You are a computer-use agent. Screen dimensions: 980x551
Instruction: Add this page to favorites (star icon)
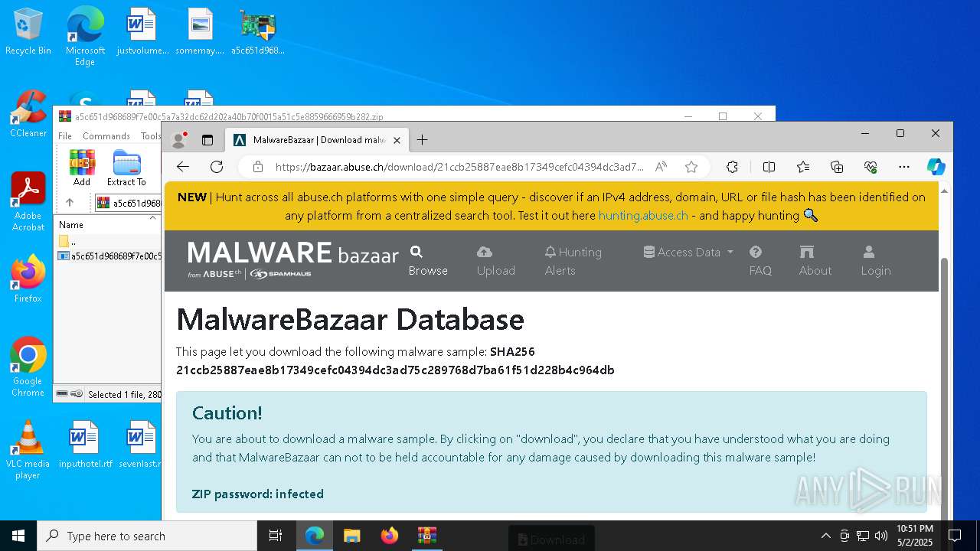691,167
